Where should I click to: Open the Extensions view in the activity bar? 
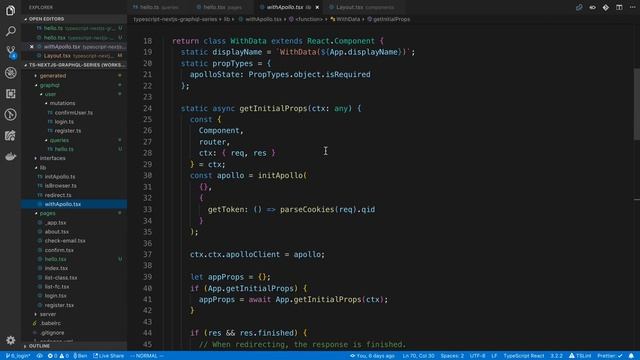click(x=11, y=93)
